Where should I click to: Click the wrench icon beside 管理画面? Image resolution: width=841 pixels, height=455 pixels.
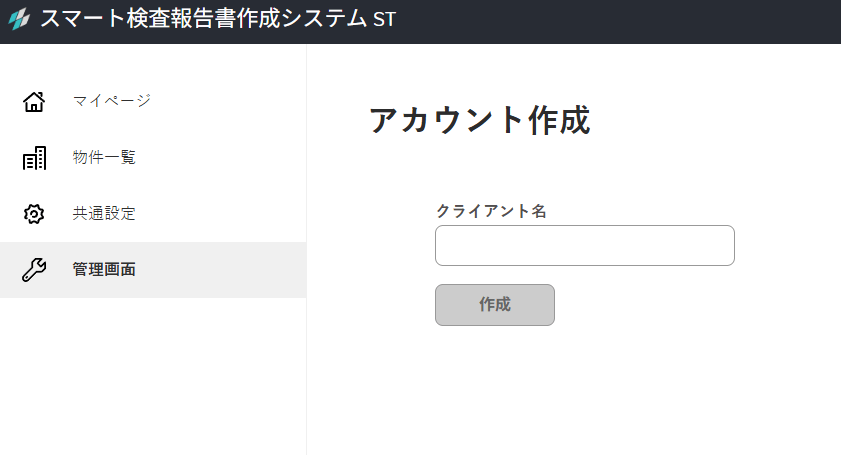pyautogui.click(x=34, y=270)
